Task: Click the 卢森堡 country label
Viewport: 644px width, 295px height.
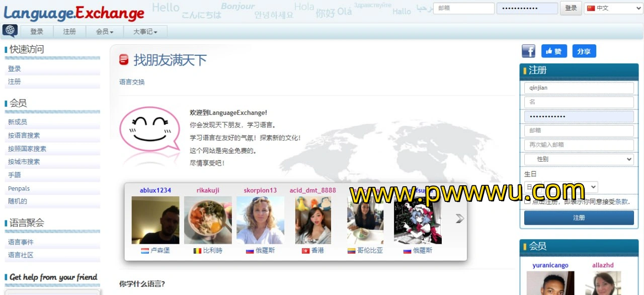Action: pyautogui.click(x=160, y=251)
